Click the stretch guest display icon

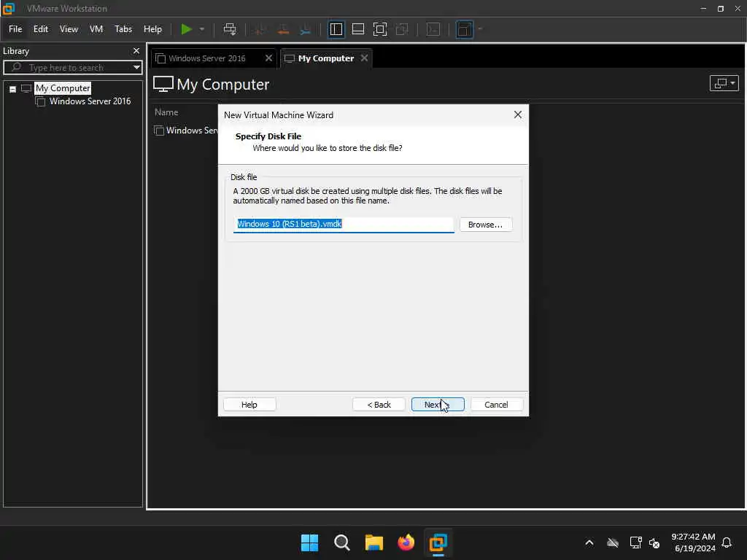(x=465, y=29)
